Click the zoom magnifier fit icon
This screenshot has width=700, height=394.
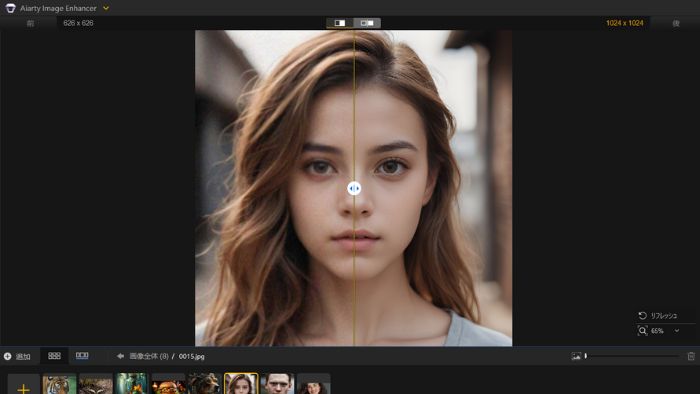coord(642,331)
